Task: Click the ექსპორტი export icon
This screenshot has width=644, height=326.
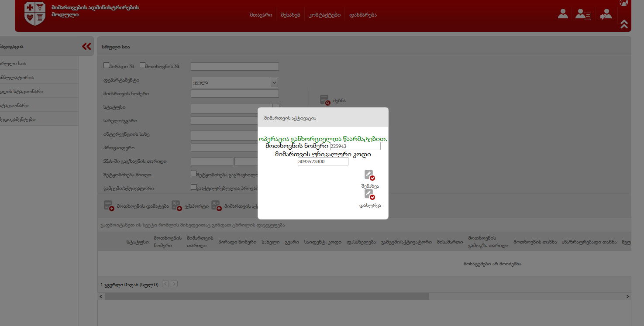Action: [x=176, y=206]
